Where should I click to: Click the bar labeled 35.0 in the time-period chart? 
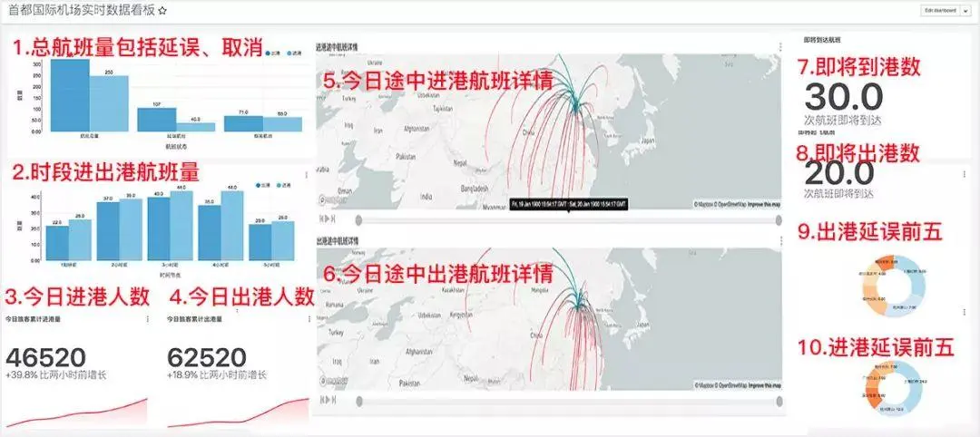tap(210, 233)
